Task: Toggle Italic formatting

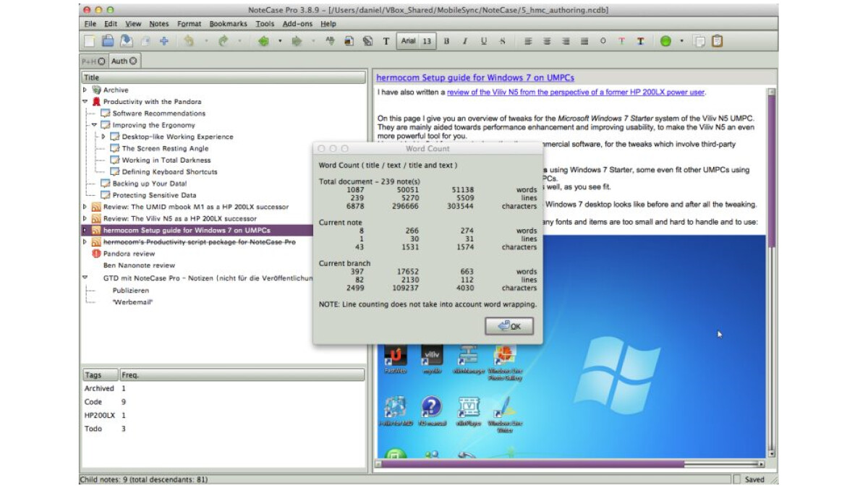Action: (x=465, y=41)
